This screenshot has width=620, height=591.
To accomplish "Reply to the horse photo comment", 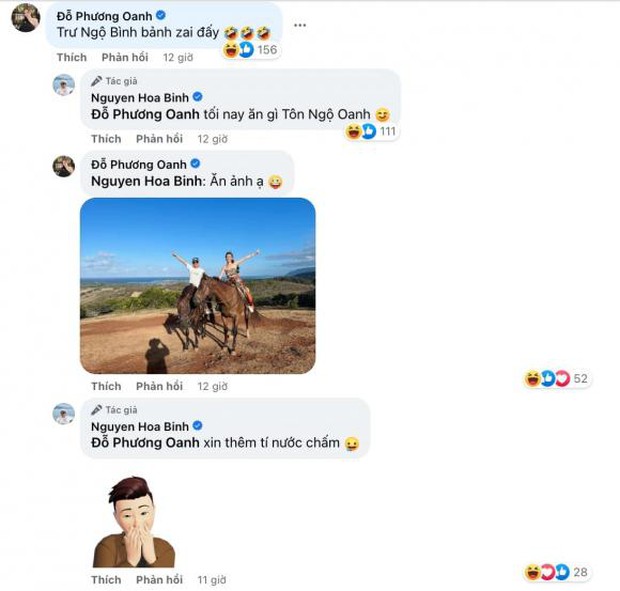I will click(159, 386).
